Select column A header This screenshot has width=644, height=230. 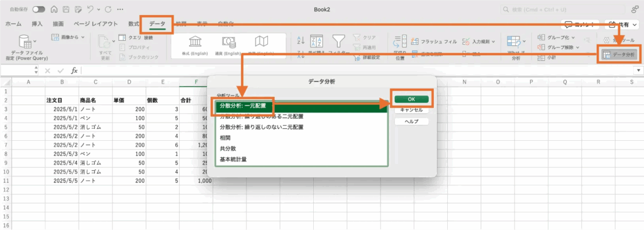click(x=29, y=82)
